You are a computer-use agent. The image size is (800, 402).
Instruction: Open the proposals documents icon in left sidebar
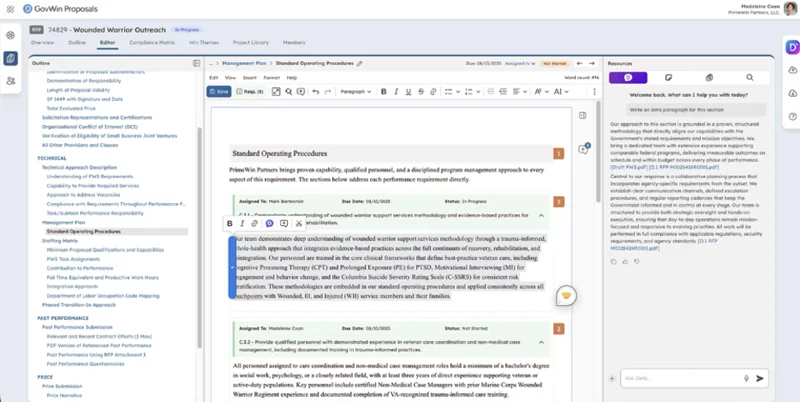(10, 58)
